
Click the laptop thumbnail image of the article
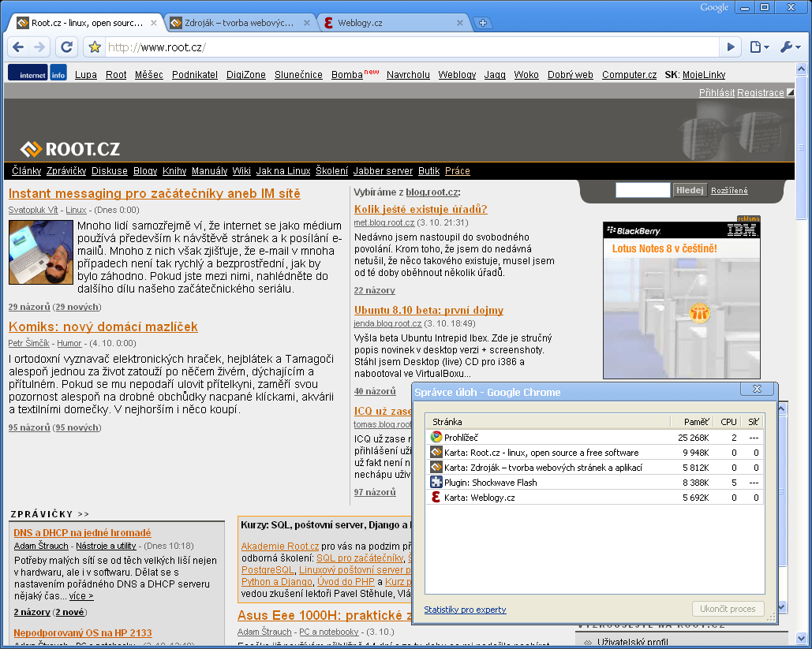[x=41, y=252]
